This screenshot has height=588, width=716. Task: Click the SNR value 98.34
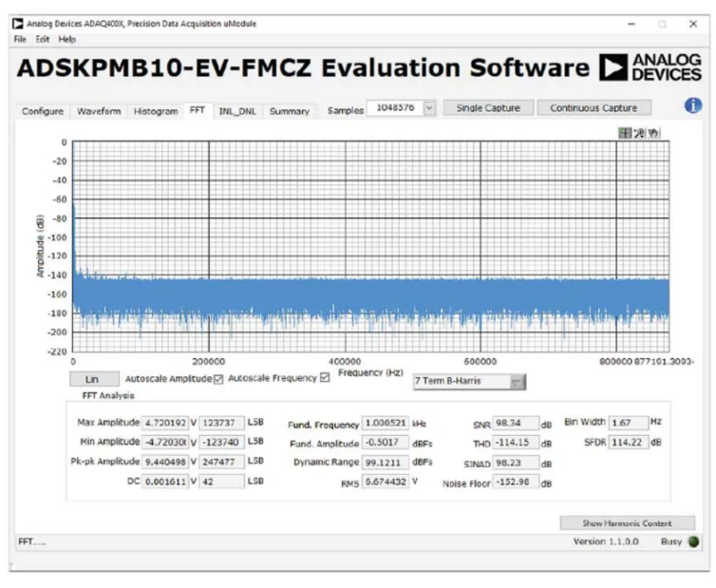[516, 423]
